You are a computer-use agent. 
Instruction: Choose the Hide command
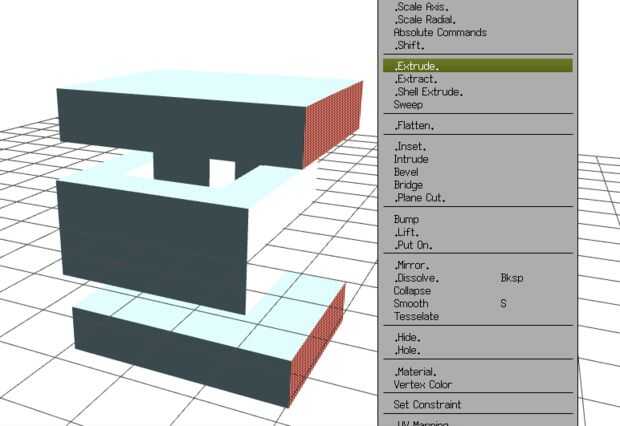pos(478,337)
